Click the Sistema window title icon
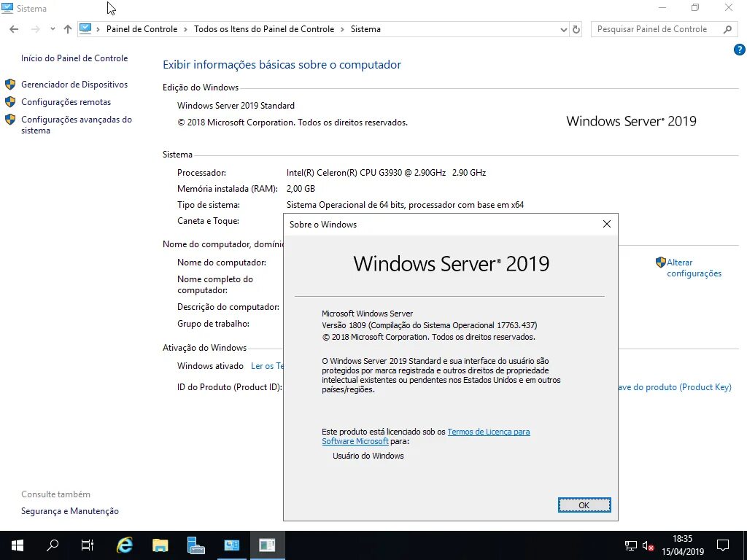The width and height of the screenshot is (747, 560). click(7, 8)
